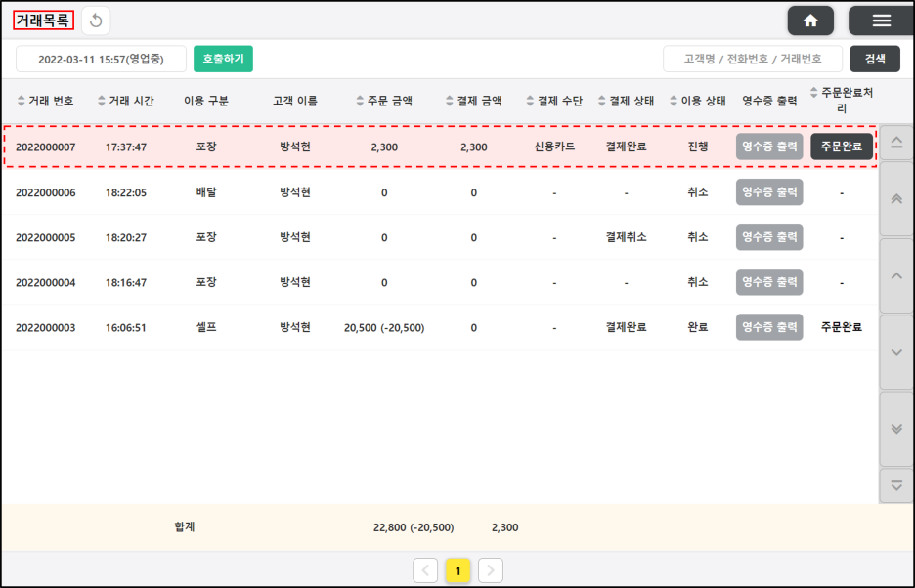Click the 검색 search button

pos(875,59)
